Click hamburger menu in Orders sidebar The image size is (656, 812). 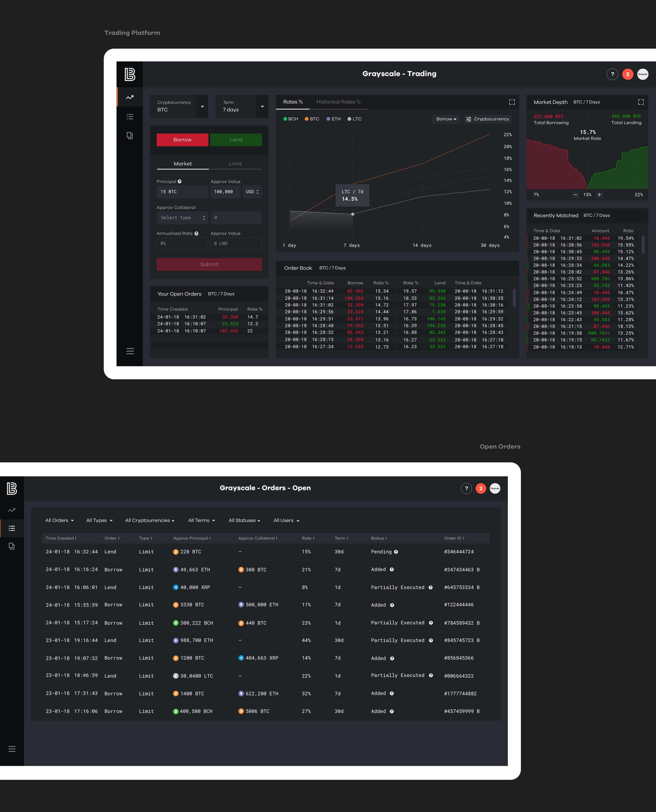click(12, 749)
